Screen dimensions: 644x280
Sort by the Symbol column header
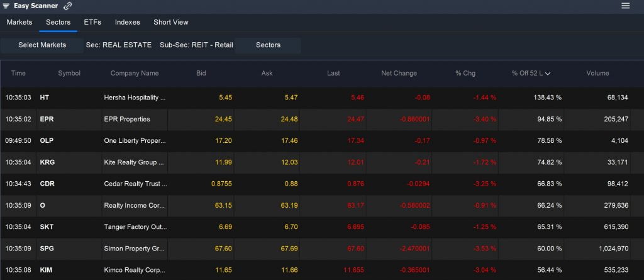69,73
